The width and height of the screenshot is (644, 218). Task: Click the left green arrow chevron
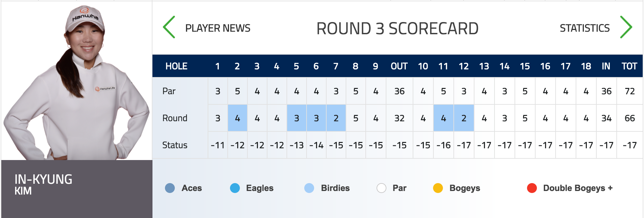[x=169, y=27]
